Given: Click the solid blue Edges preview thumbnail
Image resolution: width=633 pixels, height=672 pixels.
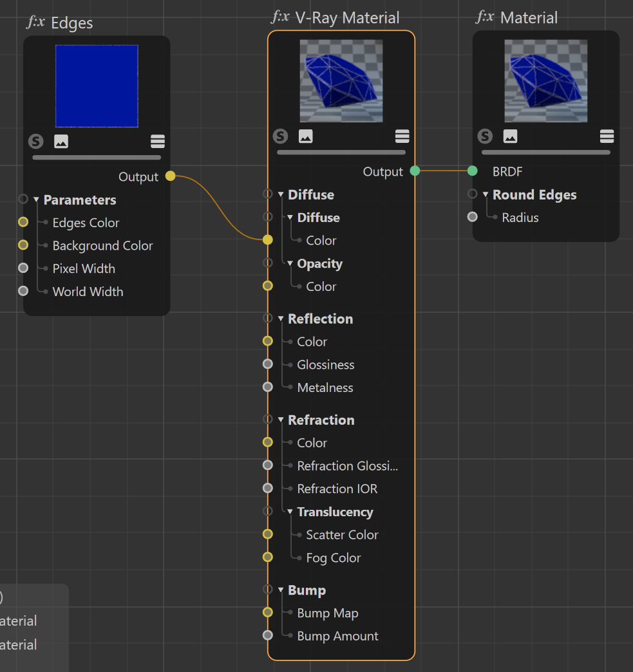Looking at the screenshot, I should click(97, 86).
